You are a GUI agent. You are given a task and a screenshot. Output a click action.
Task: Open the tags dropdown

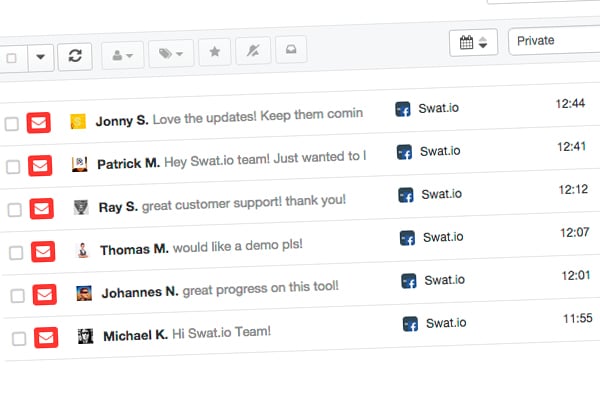[171, 53]
